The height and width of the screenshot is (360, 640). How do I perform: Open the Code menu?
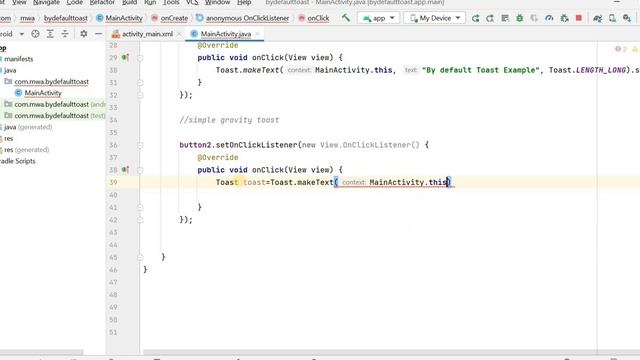tap(74, 2)
